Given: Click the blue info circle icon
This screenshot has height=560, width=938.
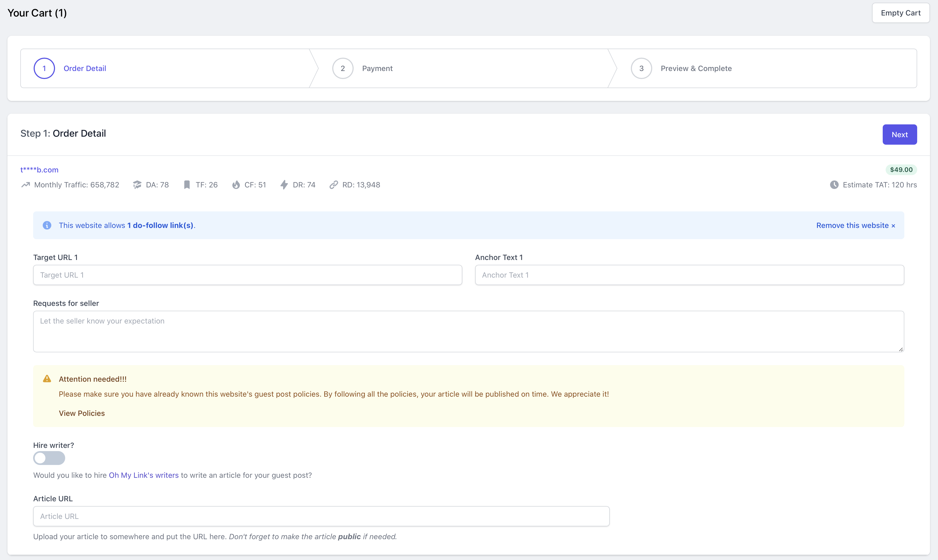Looking at the screenshot, I should point(47,225).
